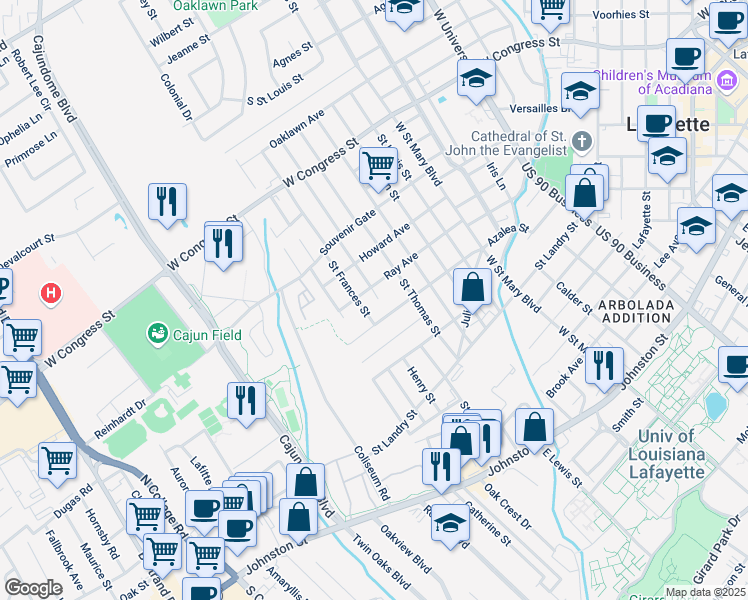The width and height of the screenshot is (748, 600).
Task: Select the shopping cart pin at top near Voorhies
Action: pos(550,12)
